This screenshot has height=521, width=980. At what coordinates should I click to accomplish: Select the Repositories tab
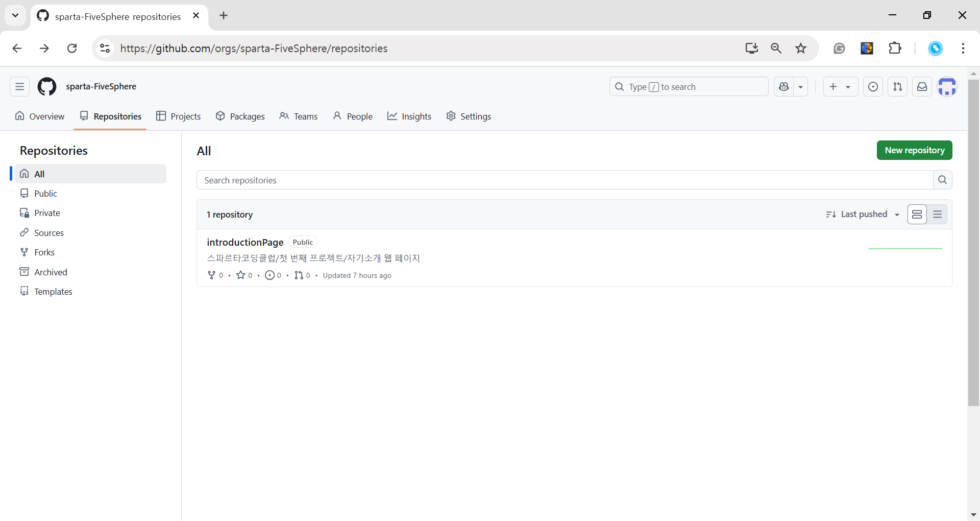pos(110,116)
